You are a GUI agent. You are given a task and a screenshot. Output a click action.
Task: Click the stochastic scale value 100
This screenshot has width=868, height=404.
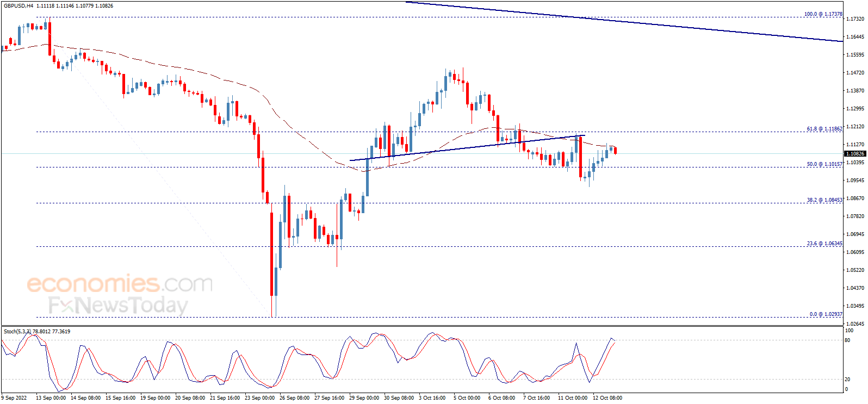[849, 331]
